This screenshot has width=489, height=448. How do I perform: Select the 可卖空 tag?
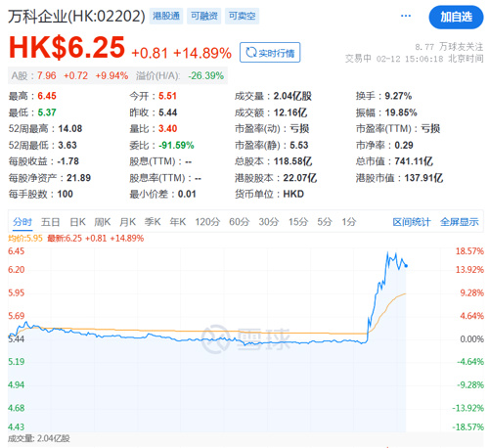(242, 16)
